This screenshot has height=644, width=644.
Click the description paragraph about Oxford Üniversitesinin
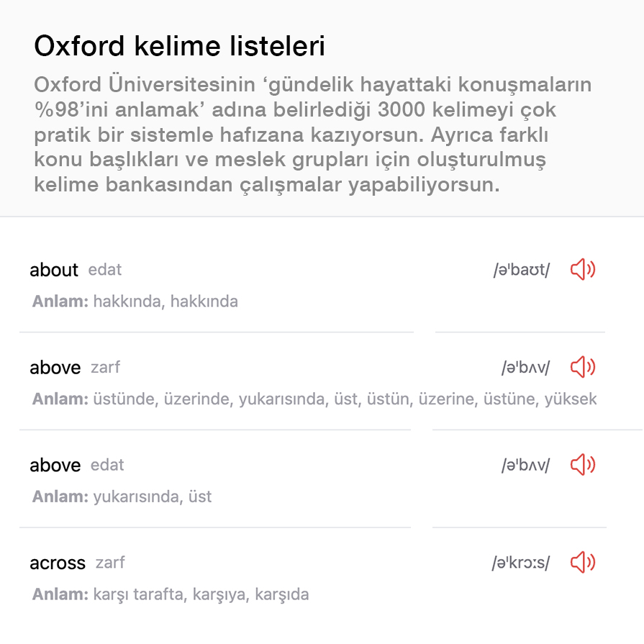coord(312,135)
